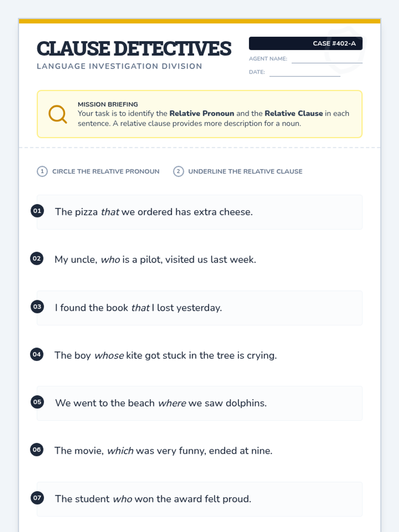Click the 02 sentence number badge
Viewport: 399px width, 532px height.
click(37, 259)
